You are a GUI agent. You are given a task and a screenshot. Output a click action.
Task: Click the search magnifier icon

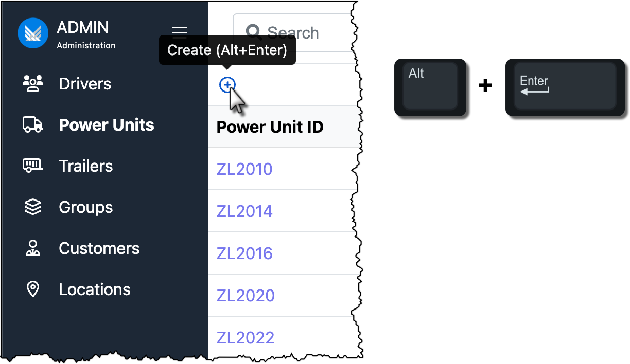[254, 33]
